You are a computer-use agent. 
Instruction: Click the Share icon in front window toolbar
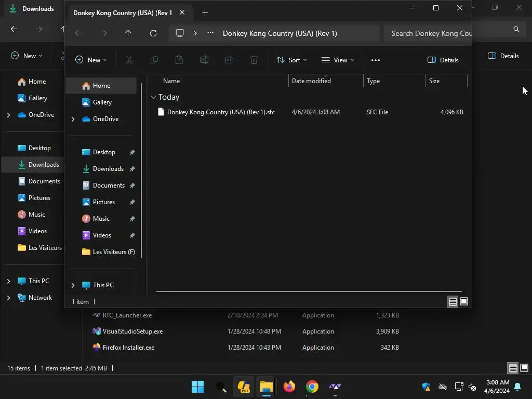(229, 60)
